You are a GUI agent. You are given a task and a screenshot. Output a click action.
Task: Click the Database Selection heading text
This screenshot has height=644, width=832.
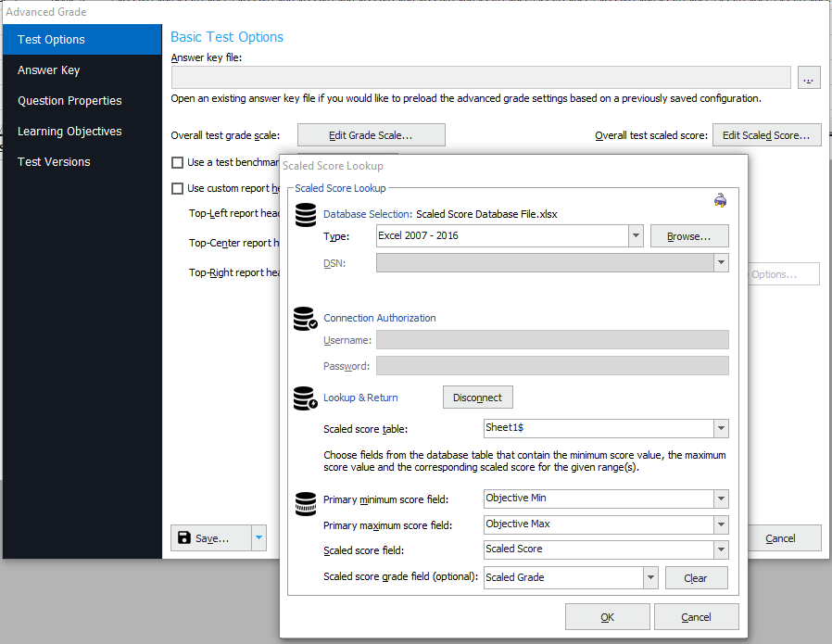tap(368, 214)
